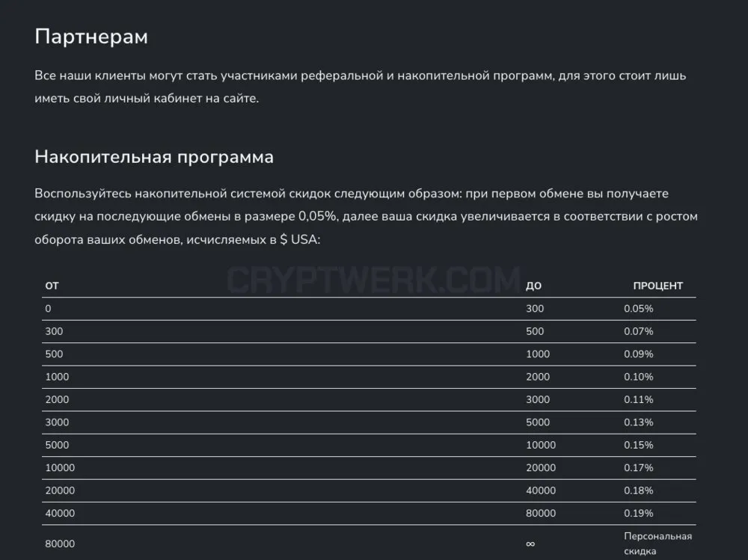Viewport: 748px width, 560px height.
Task: Click the 0.10% discount value
Action: click(x=638, y=377)
